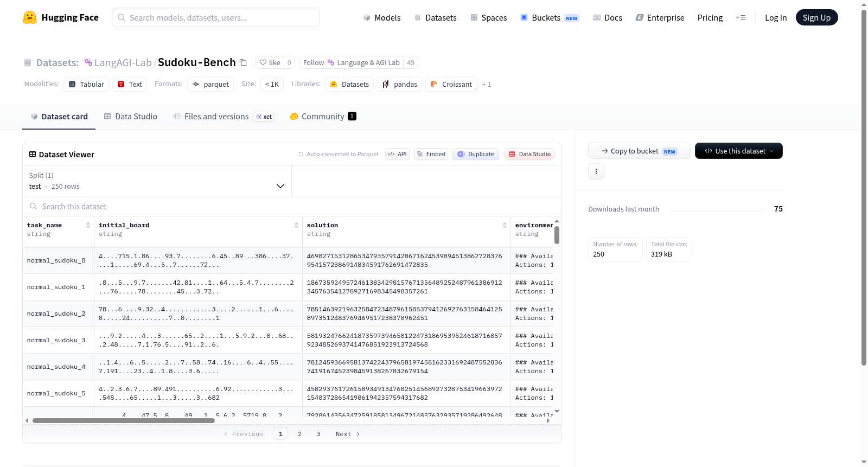Go to page 2 of the table
Image resolution: width=868 pixels, height=467 pixels.
[299, 434]
